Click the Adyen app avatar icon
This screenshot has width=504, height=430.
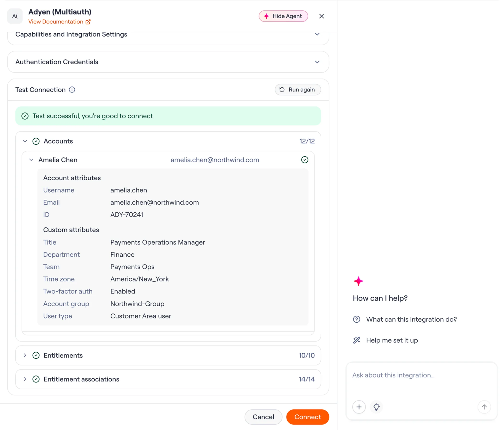click(x=15, y=16)
